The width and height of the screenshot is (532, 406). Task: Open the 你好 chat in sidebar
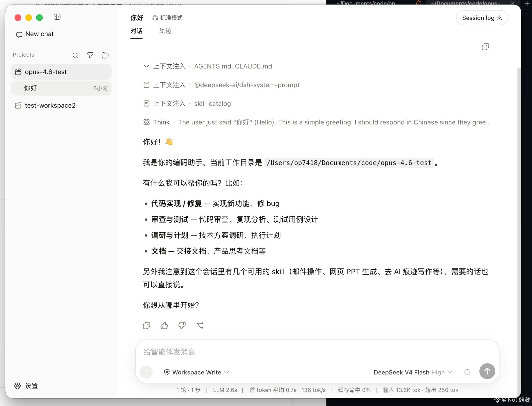[x=61, y=88]
